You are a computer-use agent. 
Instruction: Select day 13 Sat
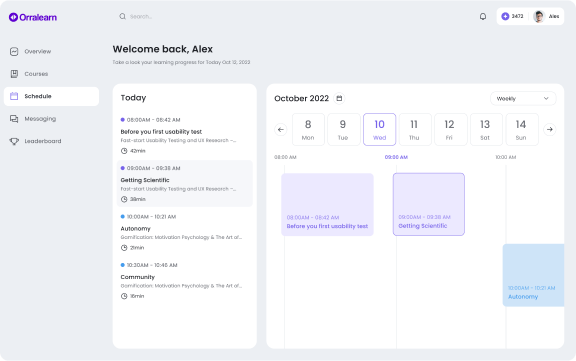[x=486, y=129]
